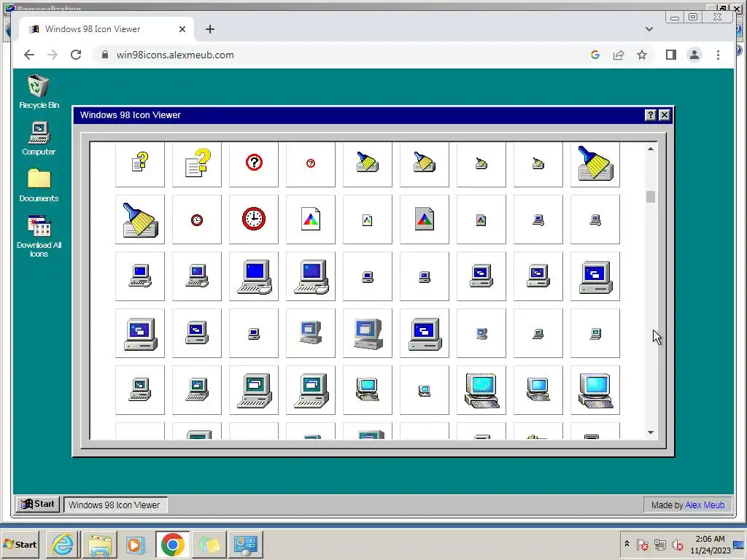This screenshot has height=560, width=747.
Task: Open File Explorer from taskbar
Action: tap(99, 544)
